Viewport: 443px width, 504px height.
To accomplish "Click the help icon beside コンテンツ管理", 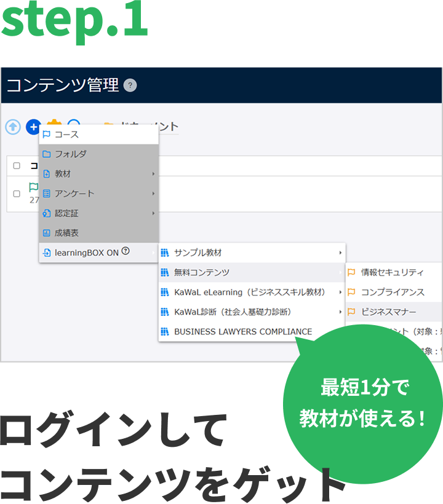I will 130,85.
